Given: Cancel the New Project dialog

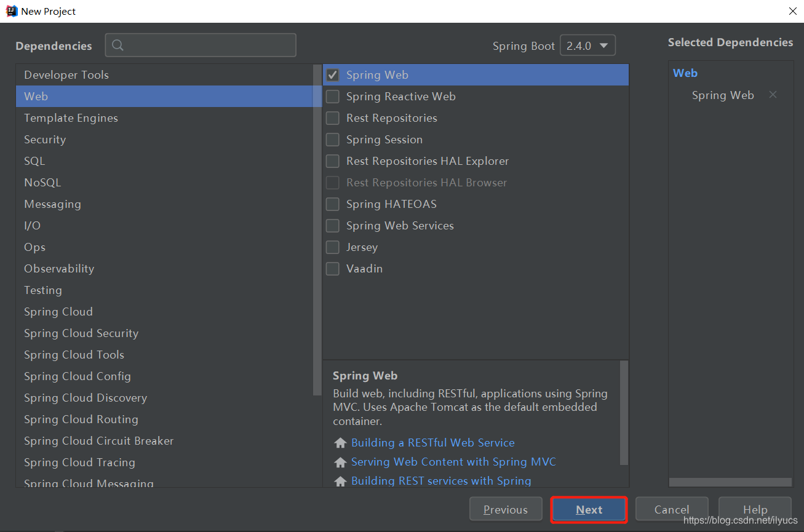Looking at the screenshot, I should 672,510.
